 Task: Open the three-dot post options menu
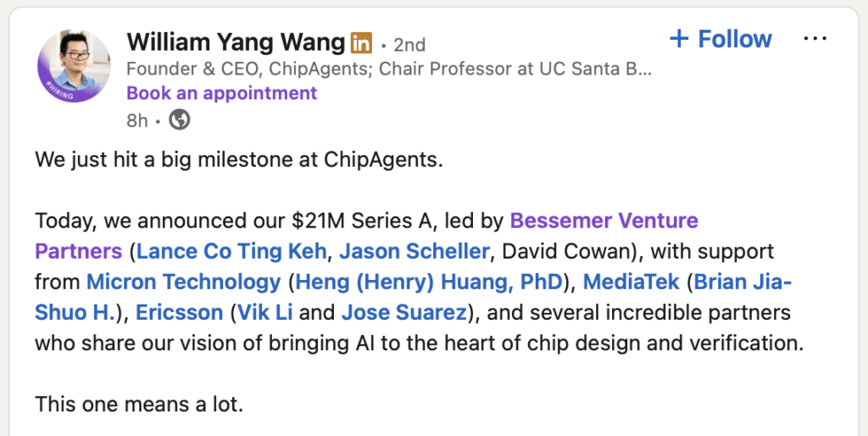point(814,39)
